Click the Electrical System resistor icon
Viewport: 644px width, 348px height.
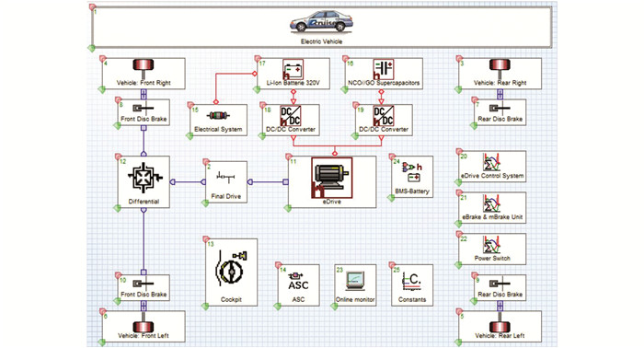pyautogui.click(x=218, y=116)
